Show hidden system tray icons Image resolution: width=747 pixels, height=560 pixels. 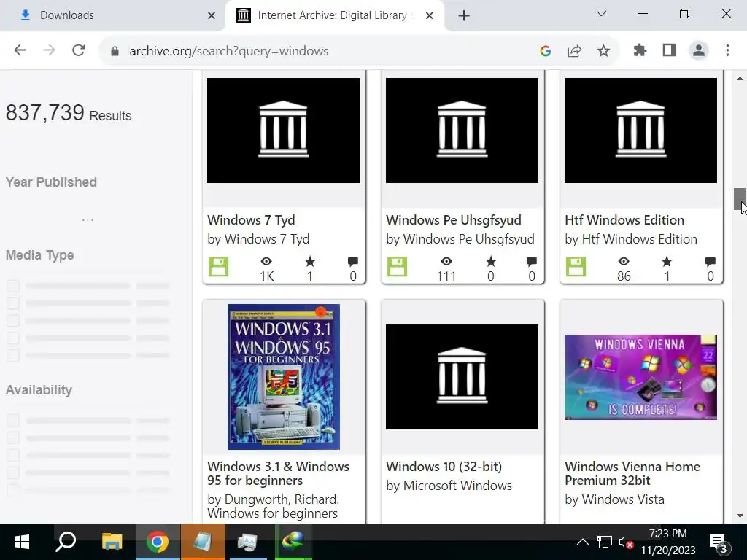583,542
